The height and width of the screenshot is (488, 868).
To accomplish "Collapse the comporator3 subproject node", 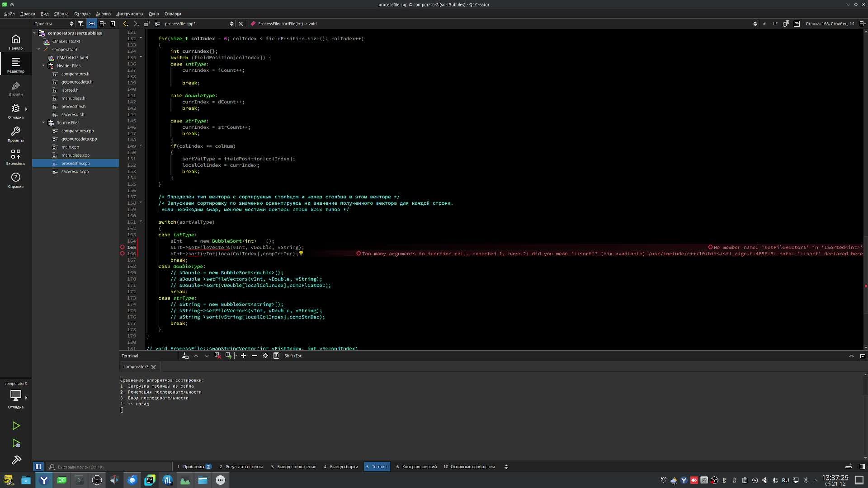I will [39, 49].
